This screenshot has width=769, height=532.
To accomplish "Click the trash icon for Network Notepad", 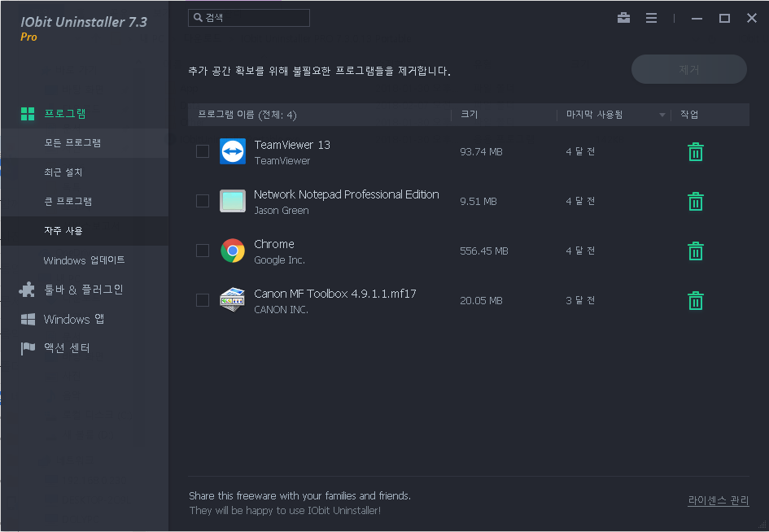I will tap(696, 202).
